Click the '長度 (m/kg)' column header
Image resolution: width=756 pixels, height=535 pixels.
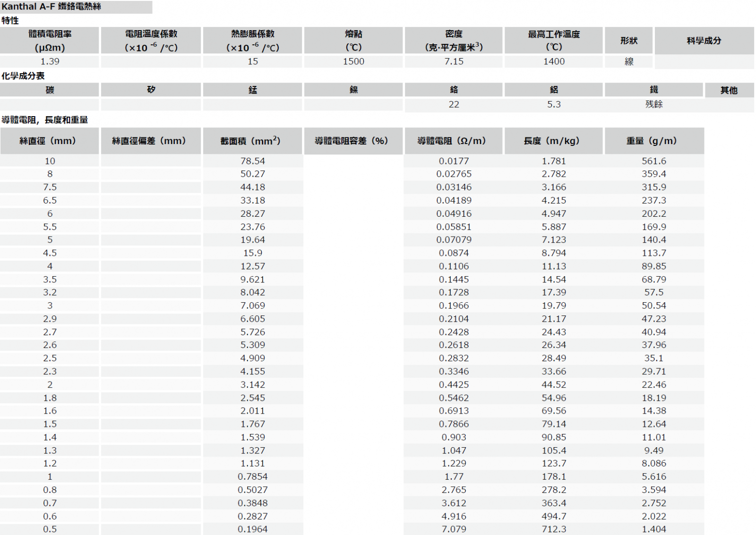click(x=554, y=141)
